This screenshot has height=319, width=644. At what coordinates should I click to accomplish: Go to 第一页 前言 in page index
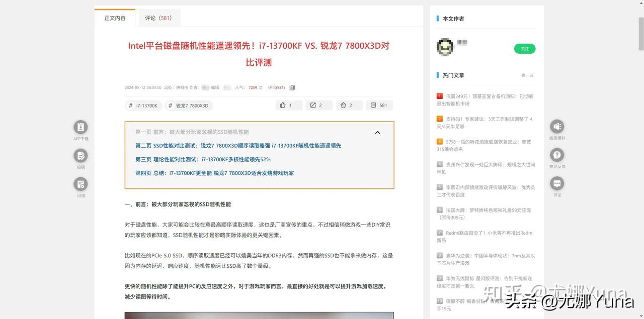[192, 132]
